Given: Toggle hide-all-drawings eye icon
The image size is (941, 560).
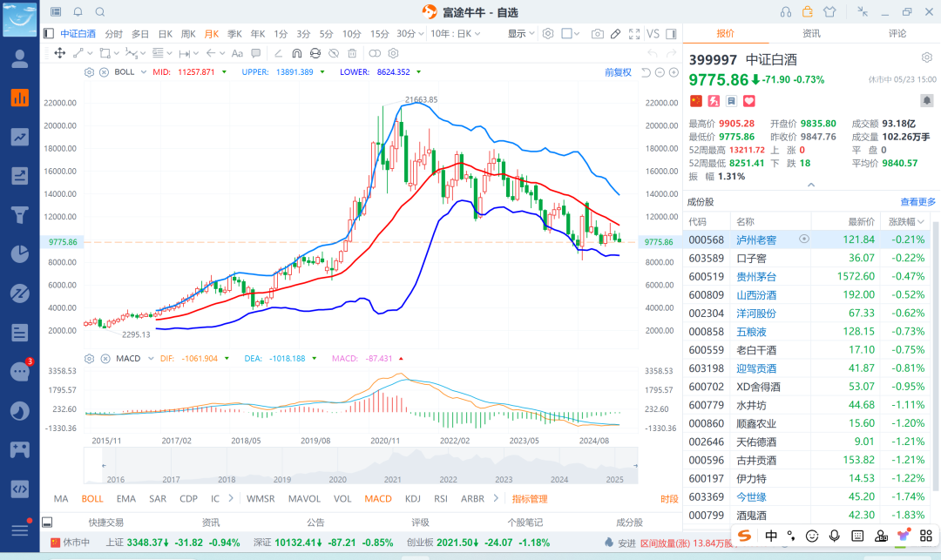Looking at the screenshot, I should (x=334, y=53).
